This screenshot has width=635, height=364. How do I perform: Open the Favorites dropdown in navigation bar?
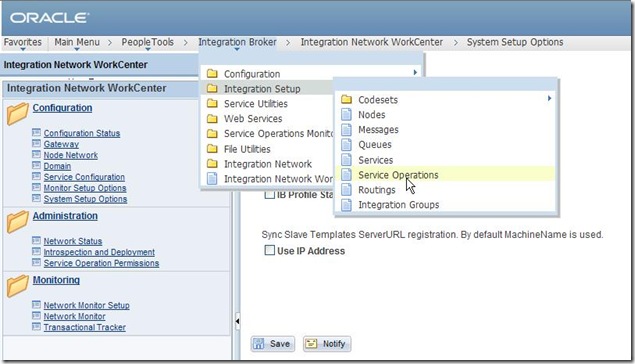pyautogui.click(x=23, y=43)
